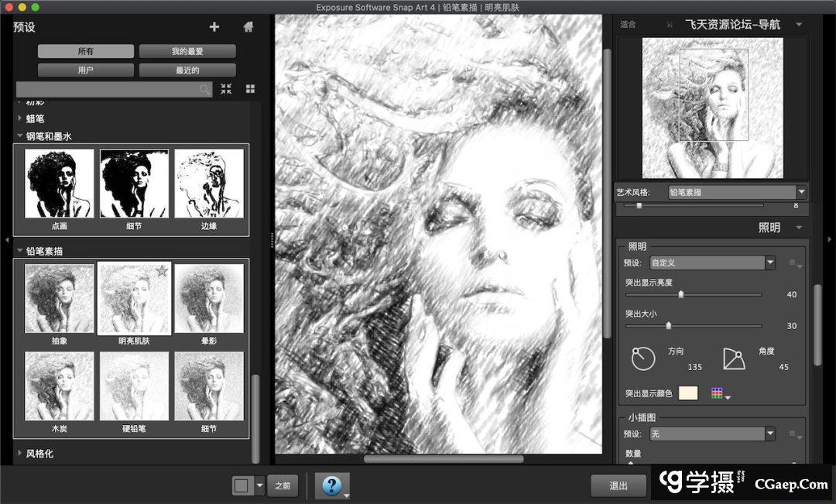This screenshot has height=504, width=836.
Task: Expand the 蜡笔 preset category
Action: [36, 118]
